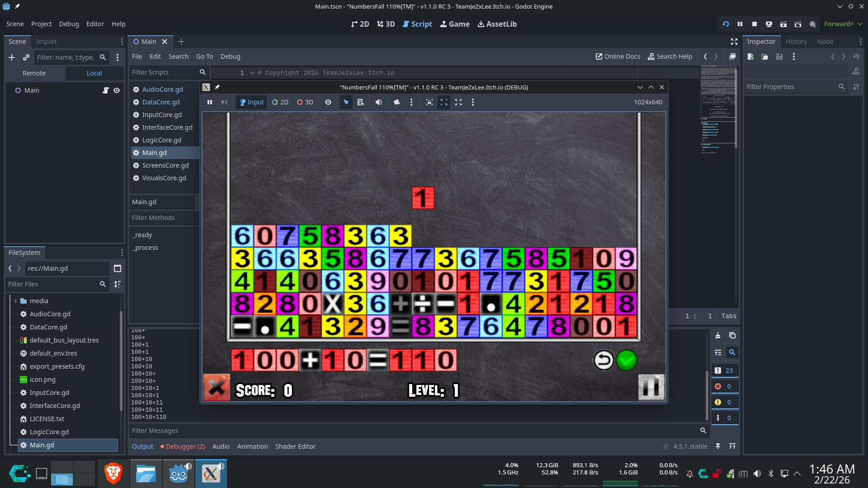The height and width of the screenshot is (488, 868).
Task: Add a new child node
Action: [x=12, y=57]
